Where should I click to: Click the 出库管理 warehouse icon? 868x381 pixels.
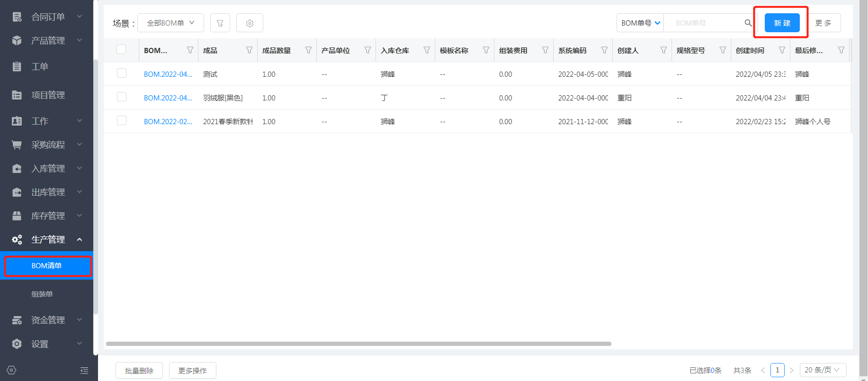[17, 192]
